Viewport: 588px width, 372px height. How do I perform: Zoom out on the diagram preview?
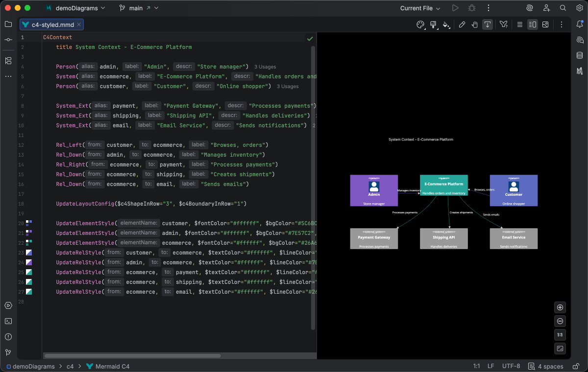tap(560, 321)
